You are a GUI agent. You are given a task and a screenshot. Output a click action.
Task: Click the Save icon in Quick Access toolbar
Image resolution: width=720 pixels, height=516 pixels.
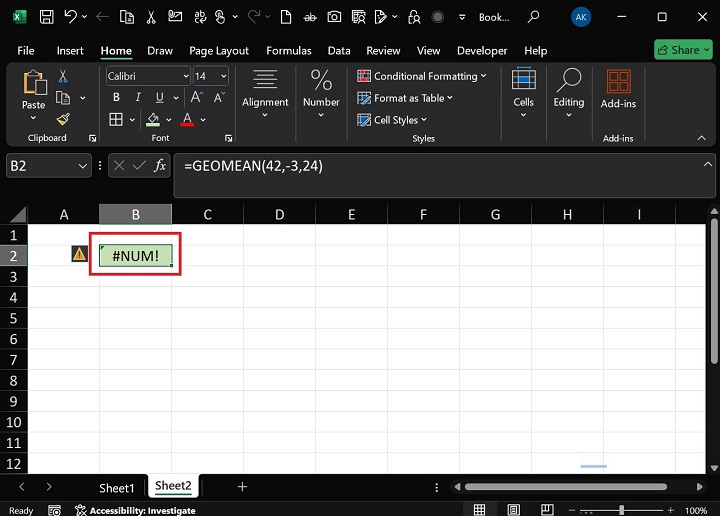click(x=46, y=17)
